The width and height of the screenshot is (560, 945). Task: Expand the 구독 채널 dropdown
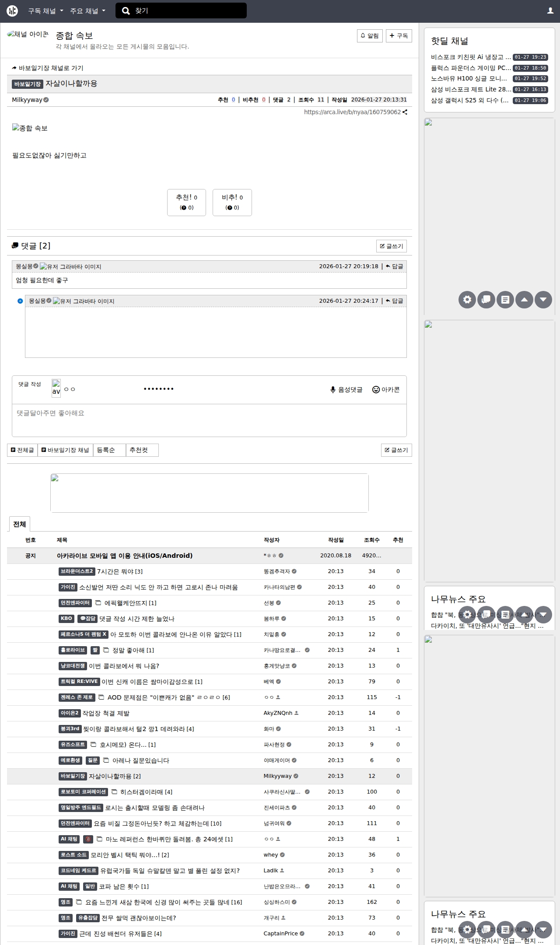coord(45,11)
